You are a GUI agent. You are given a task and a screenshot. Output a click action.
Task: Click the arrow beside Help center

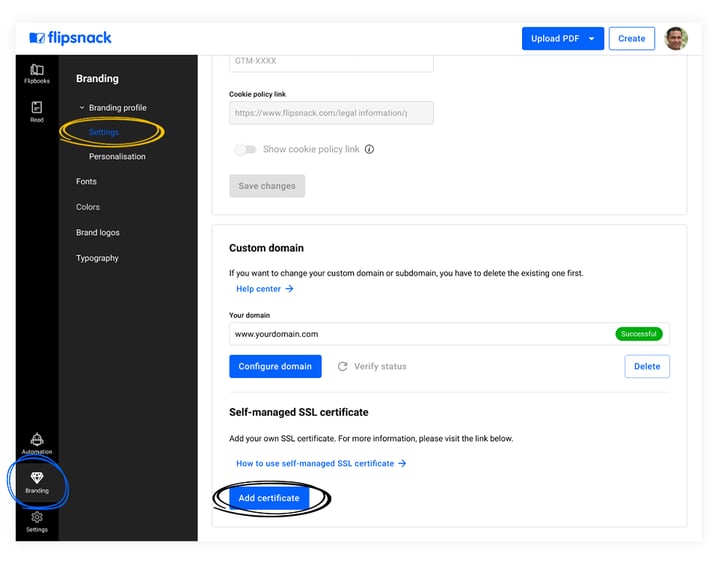tap(289, 289)
